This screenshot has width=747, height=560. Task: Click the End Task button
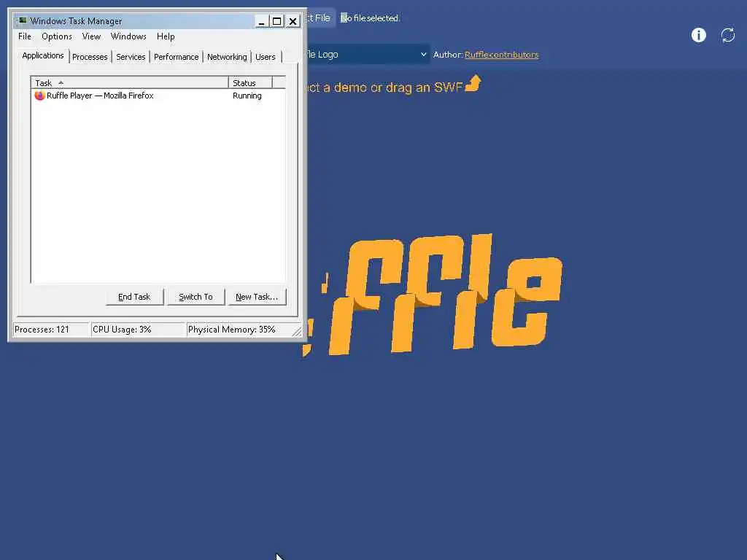134,297
